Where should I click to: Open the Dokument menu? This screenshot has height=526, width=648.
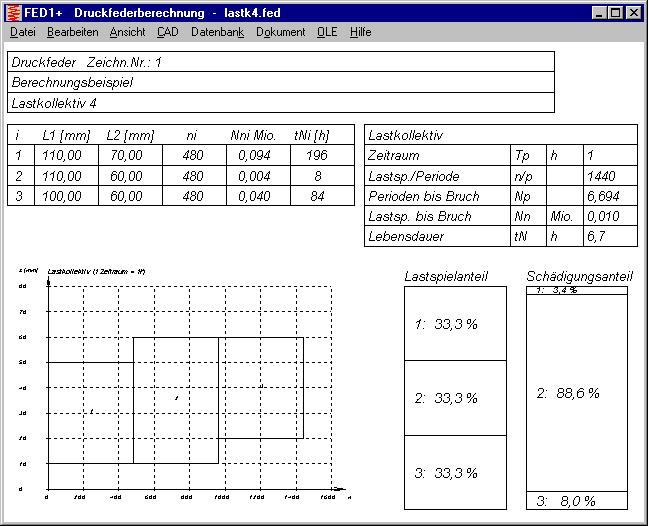280,32
